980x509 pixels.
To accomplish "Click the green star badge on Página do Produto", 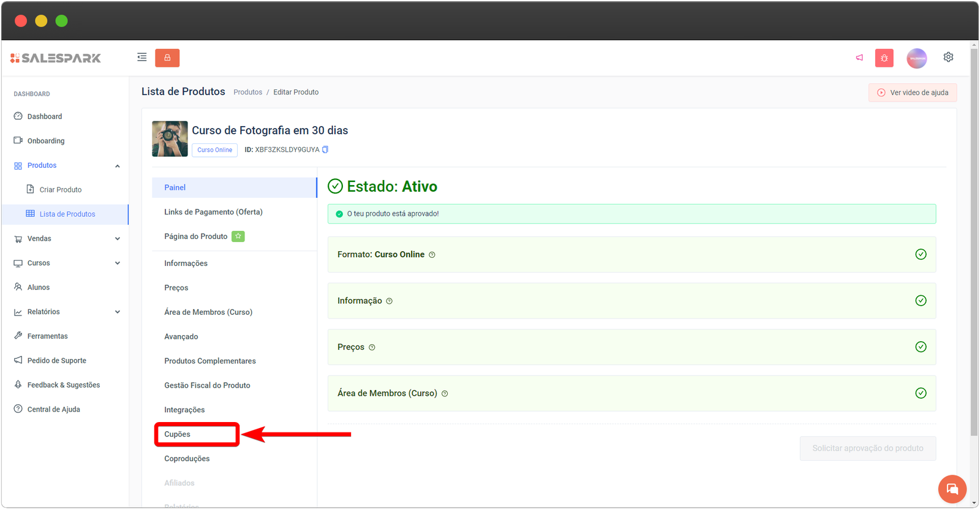I will pos(238,236).
